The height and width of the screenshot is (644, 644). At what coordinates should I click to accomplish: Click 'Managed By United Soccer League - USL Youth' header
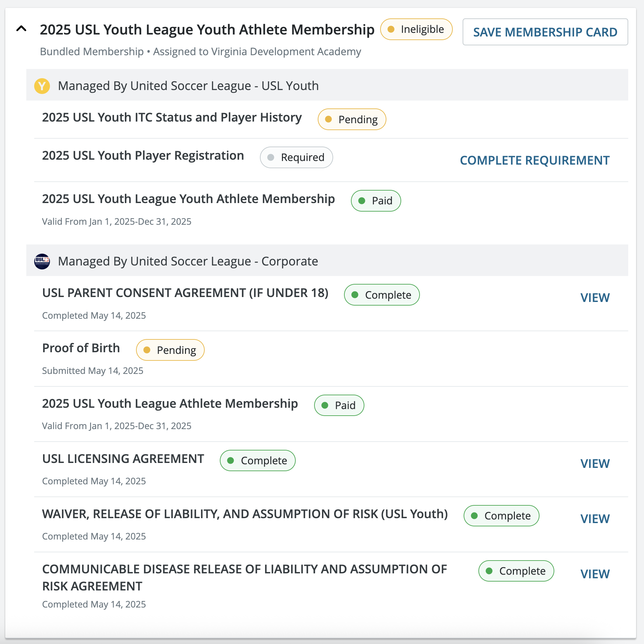click(x=188, y=86)
